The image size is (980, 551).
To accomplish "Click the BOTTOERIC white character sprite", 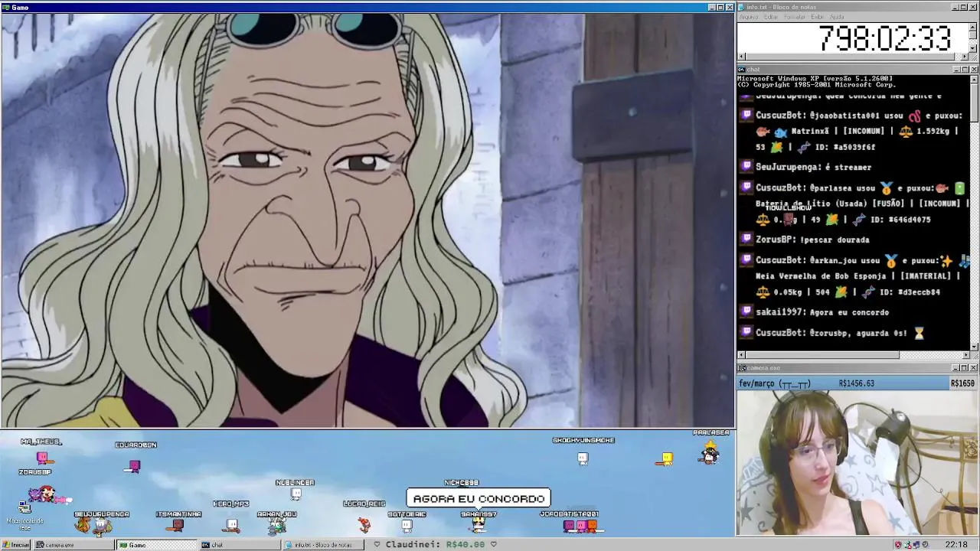I will coord(407,525).
